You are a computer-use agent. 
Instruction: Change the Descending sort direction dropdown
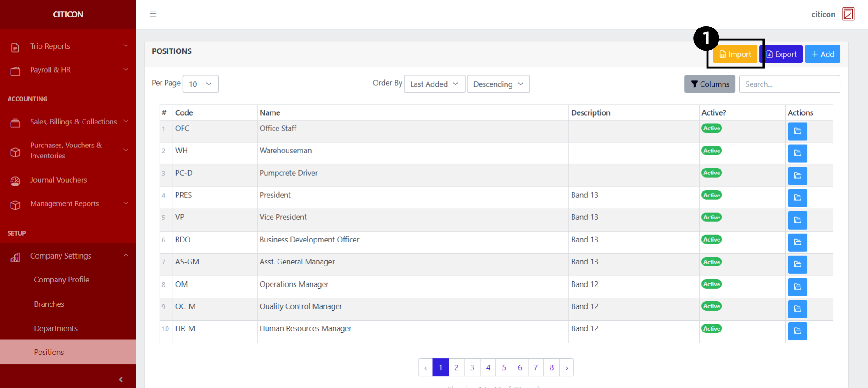(x=498, y=84)
